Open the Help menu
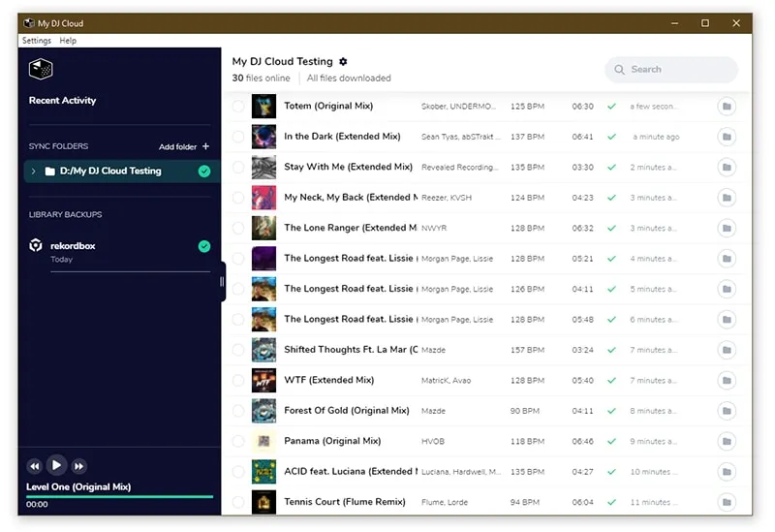775x532 pixels. point(68,41)
